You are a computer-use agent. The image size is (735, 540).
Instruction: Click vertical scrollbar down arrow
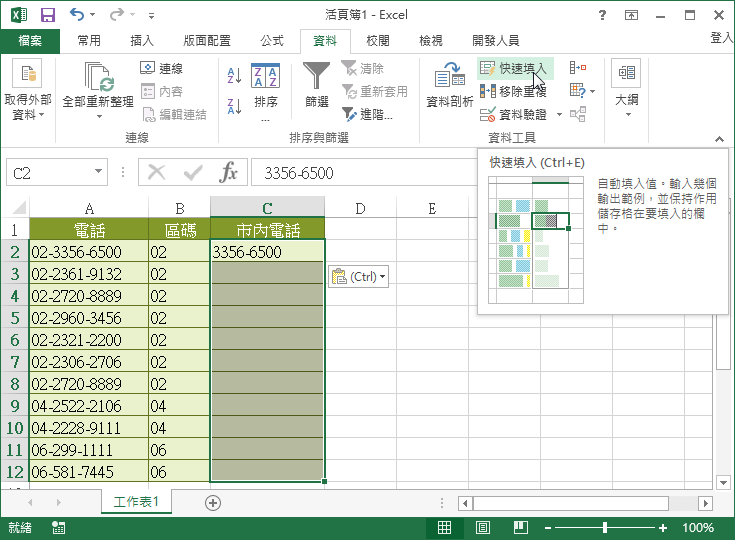tap(723, 482)
